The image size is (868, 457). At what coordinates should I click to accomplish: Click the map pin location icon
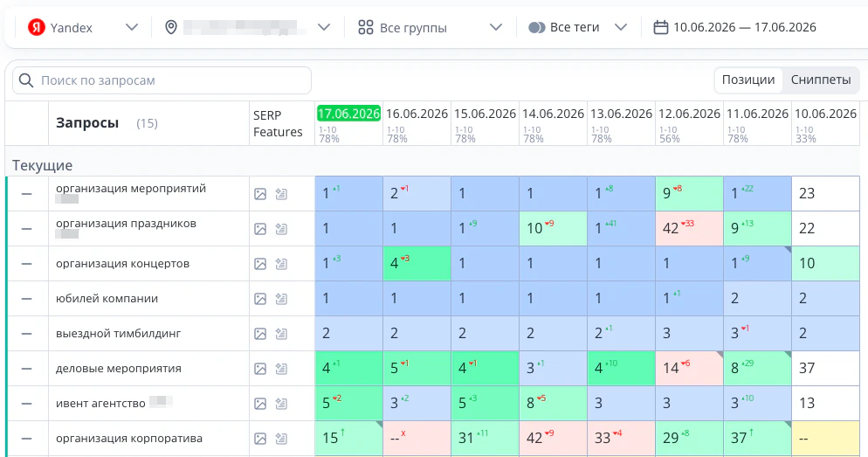[x=171, y=27]
